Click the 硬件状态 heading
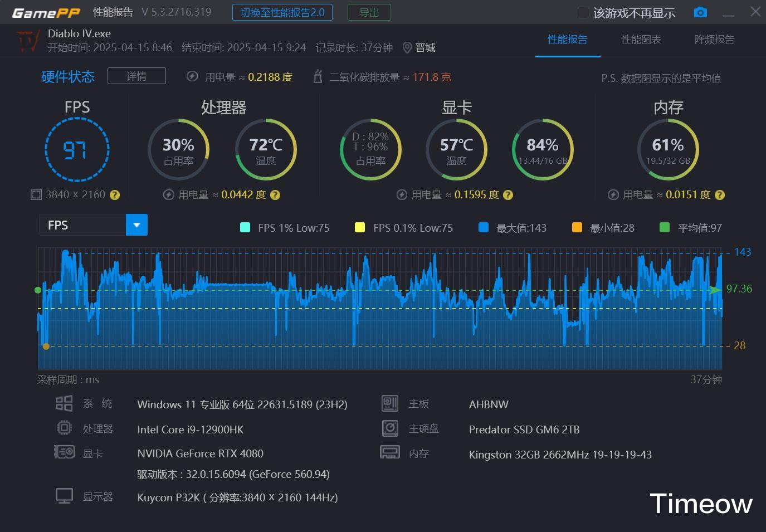The image size is (766, 532). pos(68,76)
